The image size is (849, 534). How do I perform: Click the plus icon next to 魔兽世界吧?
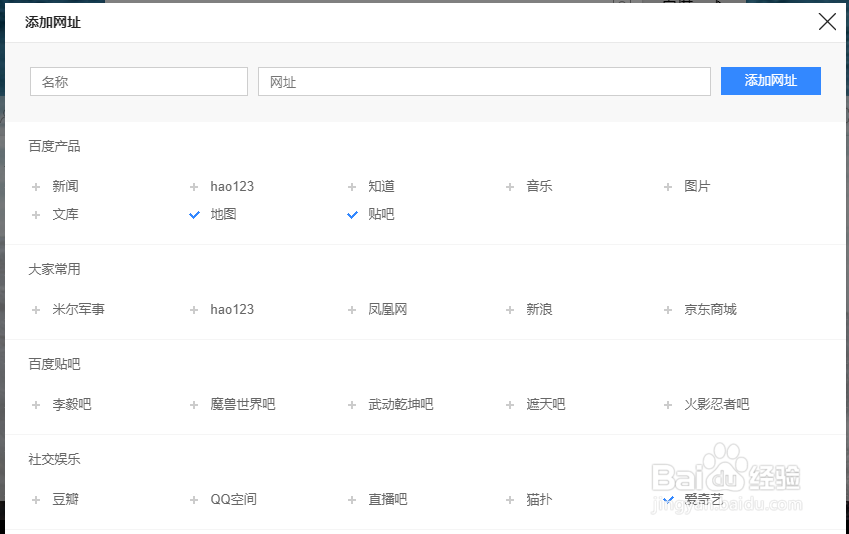[x=194, y=405]
